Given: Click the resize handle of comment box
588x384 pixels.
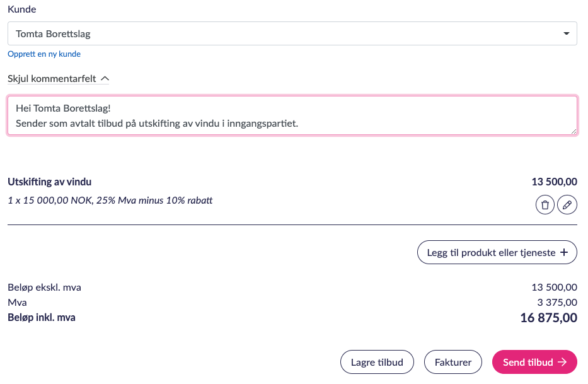Looking at the screenshot, I should click(x=574, y=131).
